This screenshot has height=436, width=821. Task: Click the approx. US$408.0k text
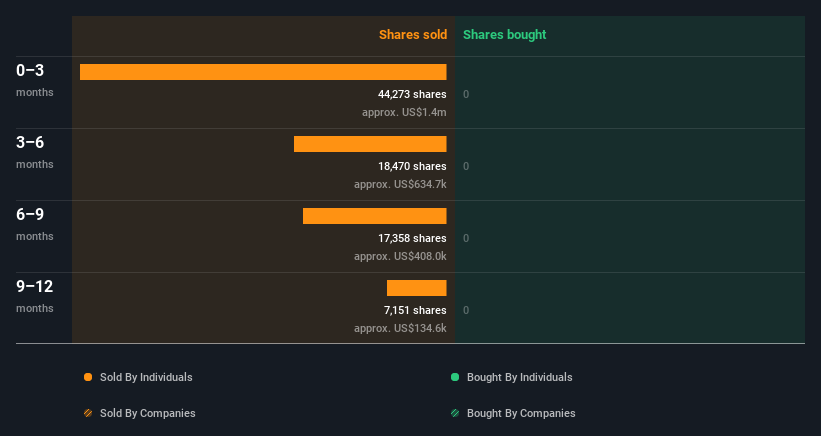coord(400,256)
